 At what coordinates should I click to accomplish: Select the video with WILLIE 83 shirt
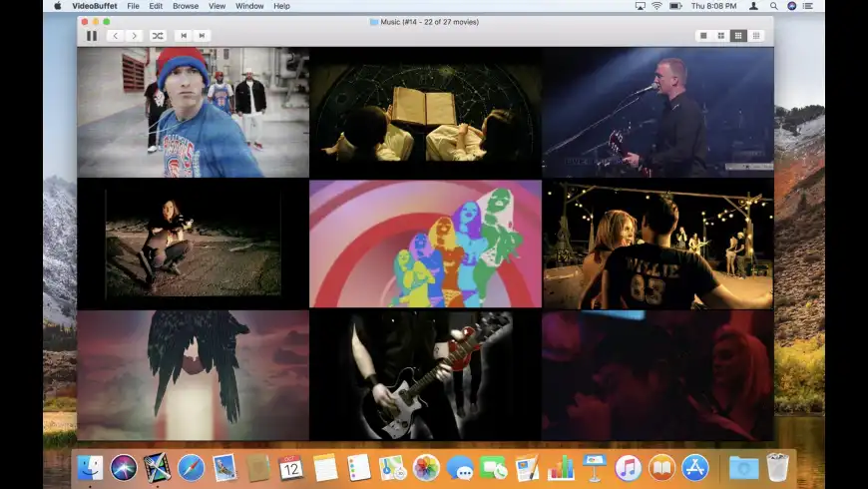(x=657, y=244)
